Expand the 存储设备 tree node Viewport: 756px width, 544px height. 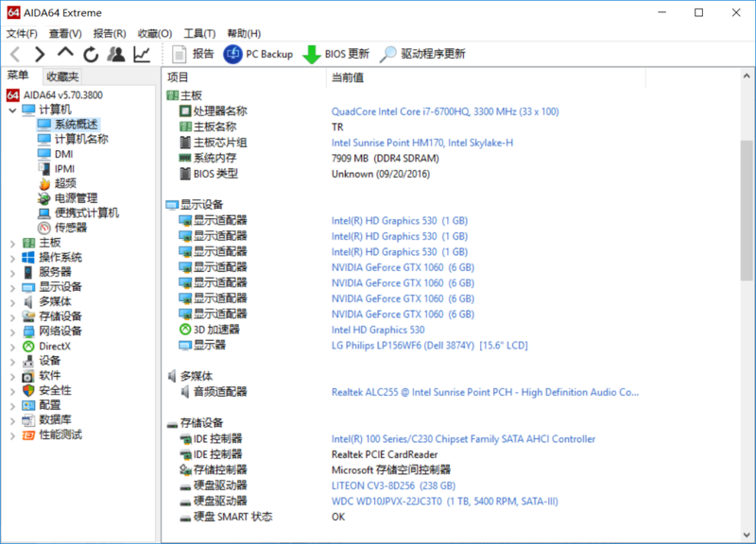12,317
